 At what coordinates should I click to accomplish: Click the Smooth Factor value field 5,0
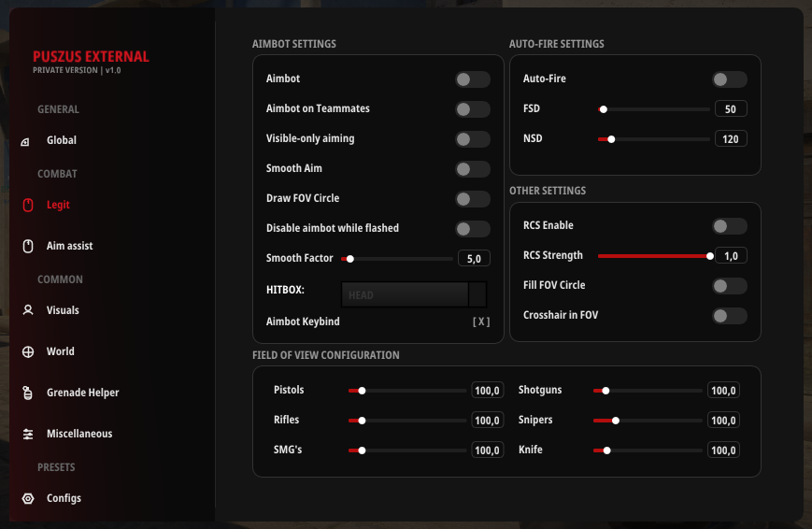(x=474, y=259)
